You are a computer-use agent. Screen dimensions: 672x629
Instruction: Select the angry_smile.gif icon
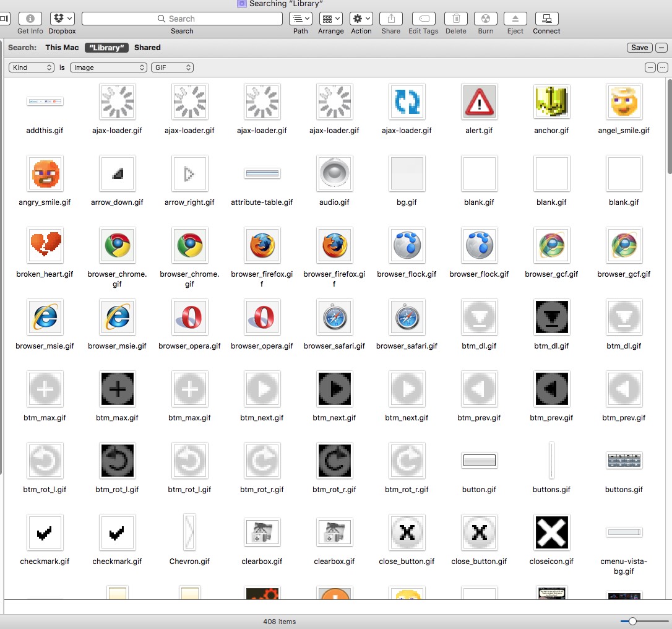[45, 173]
